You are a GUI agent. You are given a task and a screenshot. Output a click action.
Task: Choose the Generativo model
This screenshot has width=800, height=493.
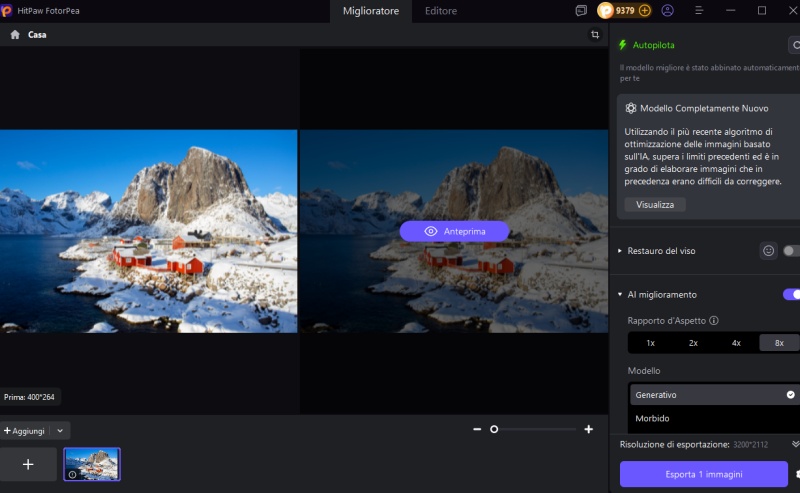click(714, 395)
